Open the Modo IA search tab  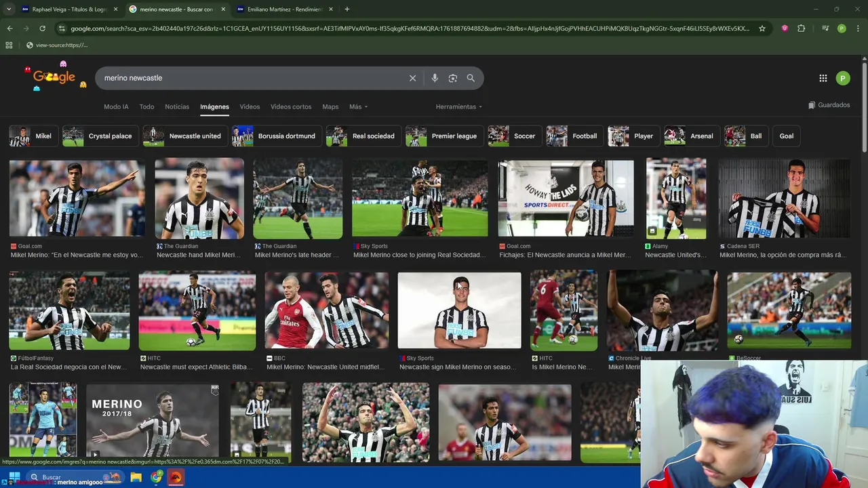[116, 106]
